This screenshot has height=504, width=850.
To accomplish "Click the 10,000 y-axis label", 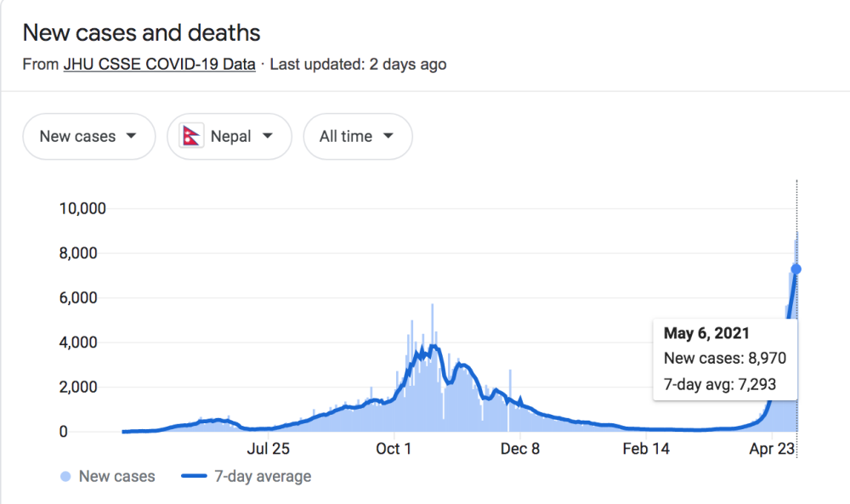I will [x=82, y=208].
